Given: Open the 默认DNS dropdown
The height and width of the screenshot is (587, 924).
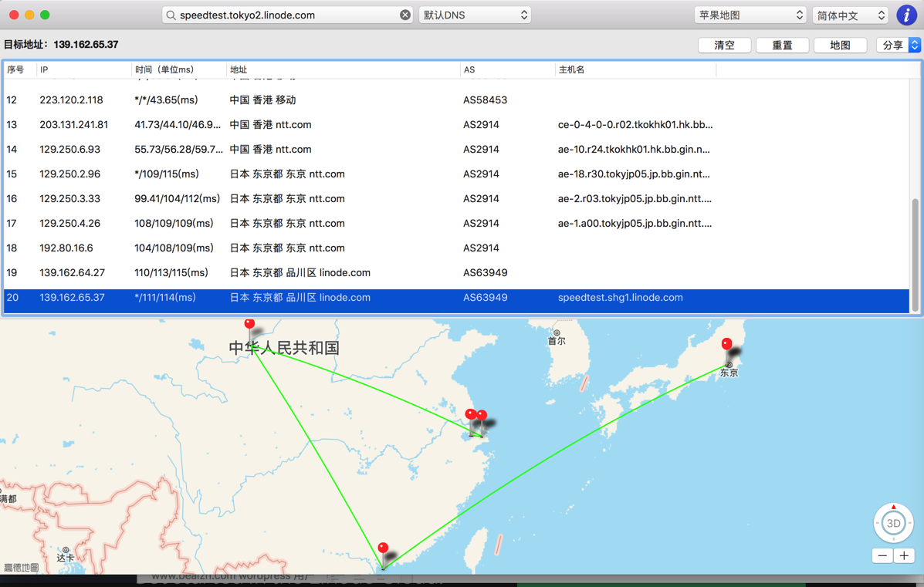Looking at the screenshot, I should click(x=475, y=15).
